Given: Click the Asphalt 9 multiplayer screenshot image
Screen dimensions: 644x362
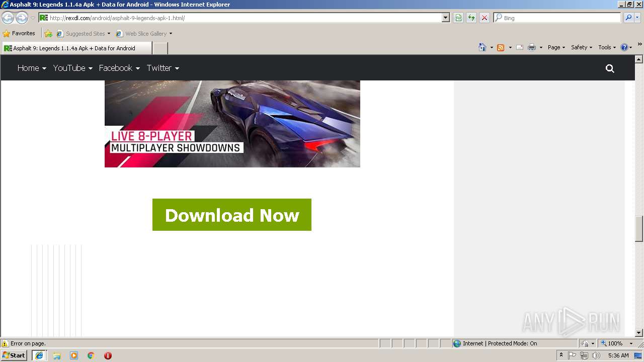Looking at the screenshot, I should click(x=232, y=124).
